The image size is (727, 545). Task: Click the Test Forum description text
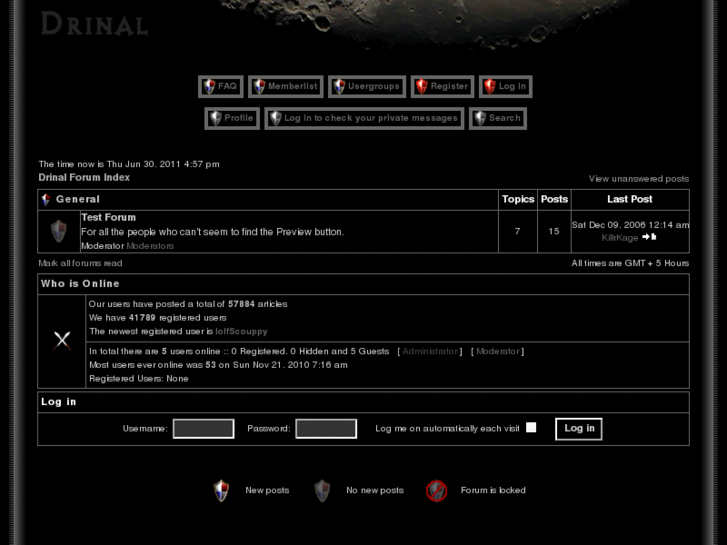212,232
